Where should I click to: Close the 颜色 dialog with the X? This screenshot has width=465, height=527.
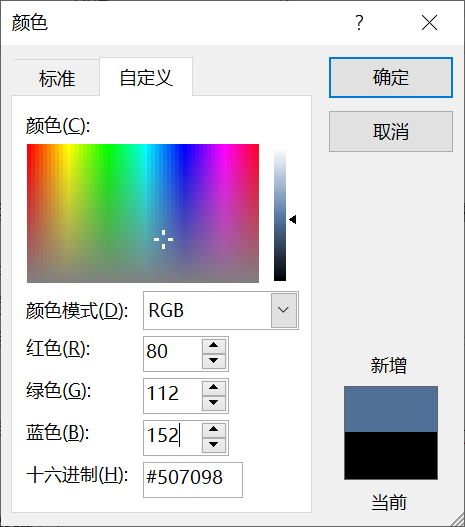point(429,23)
